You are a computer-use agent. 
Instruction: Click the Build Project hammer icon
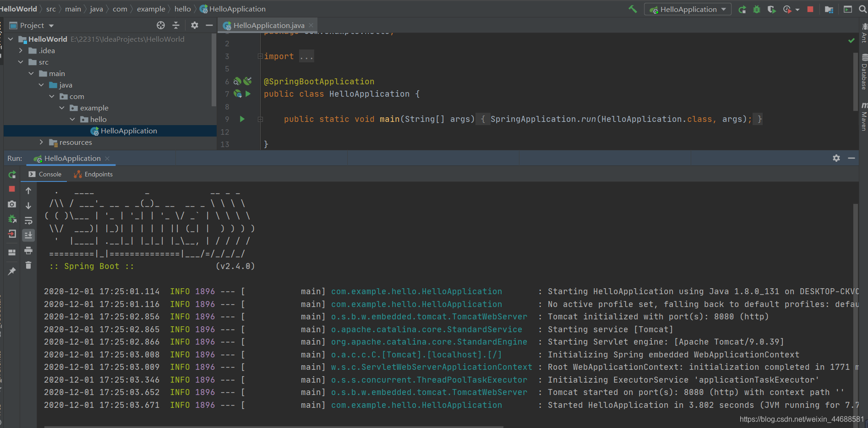pyautogui.click(x=633, y=9)
